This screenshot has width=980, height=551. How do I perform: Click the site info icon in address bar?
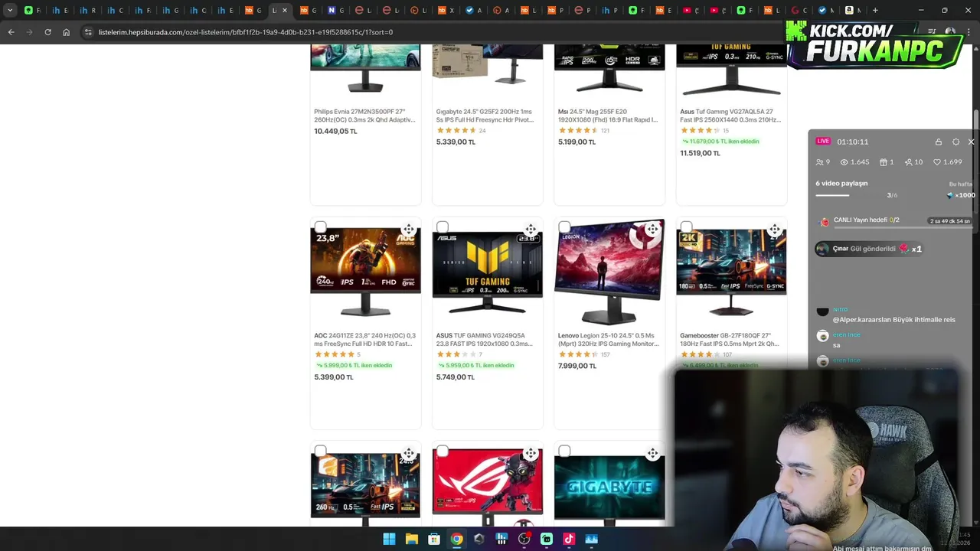[88, 32]
